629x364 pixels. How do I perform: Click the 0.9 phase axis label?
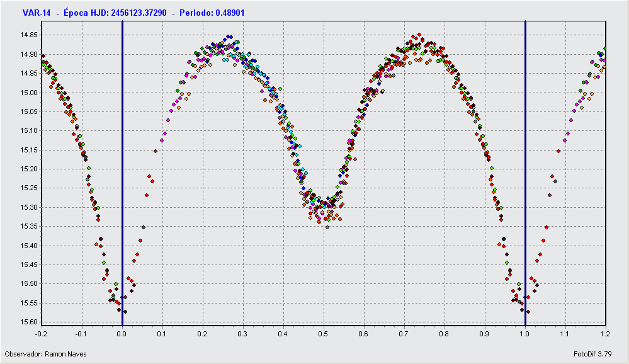point(485,334)
